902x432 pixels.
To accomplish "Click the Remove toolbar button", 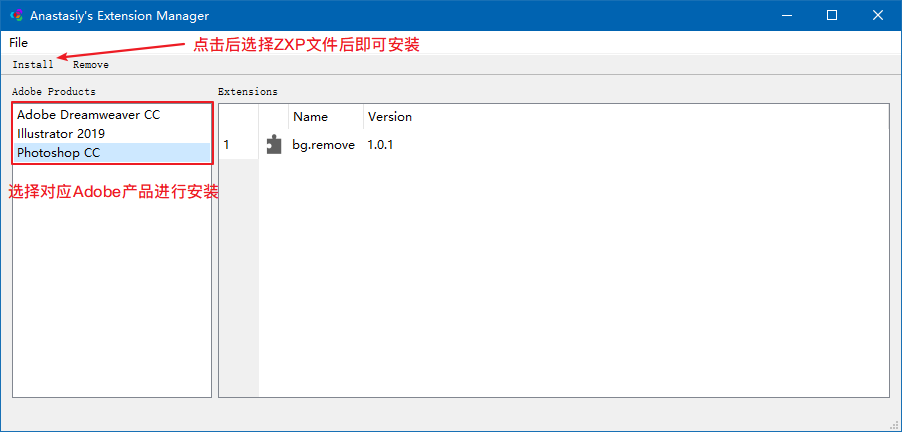I will click(x=91, y=64).
